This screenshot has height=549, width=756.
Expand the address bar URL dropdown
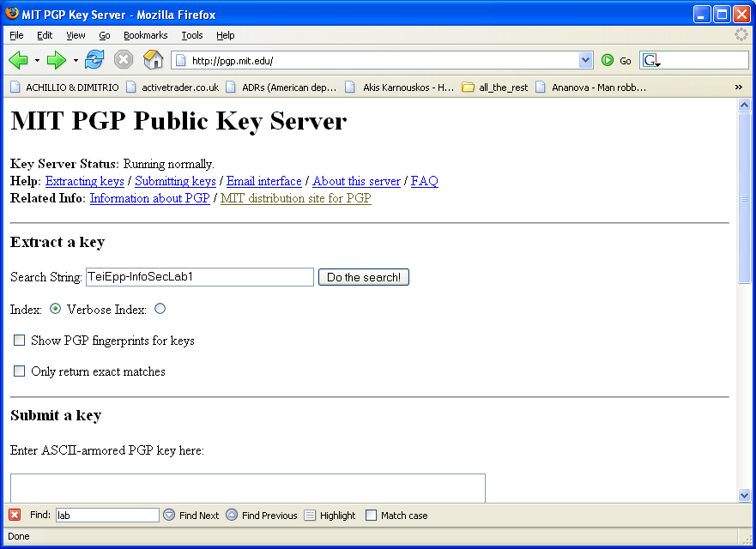click(585, 60)
